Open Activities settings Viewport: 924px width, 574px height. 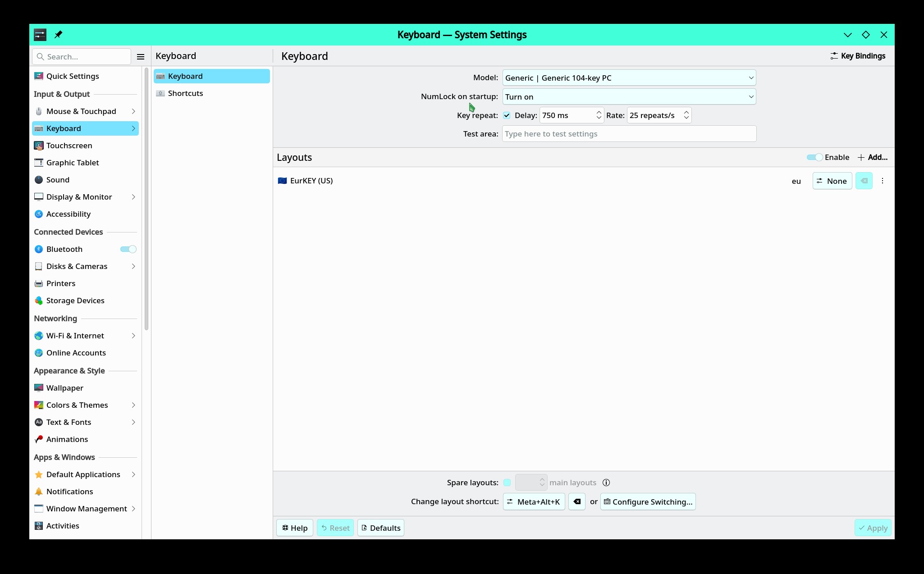pos(86,526)
